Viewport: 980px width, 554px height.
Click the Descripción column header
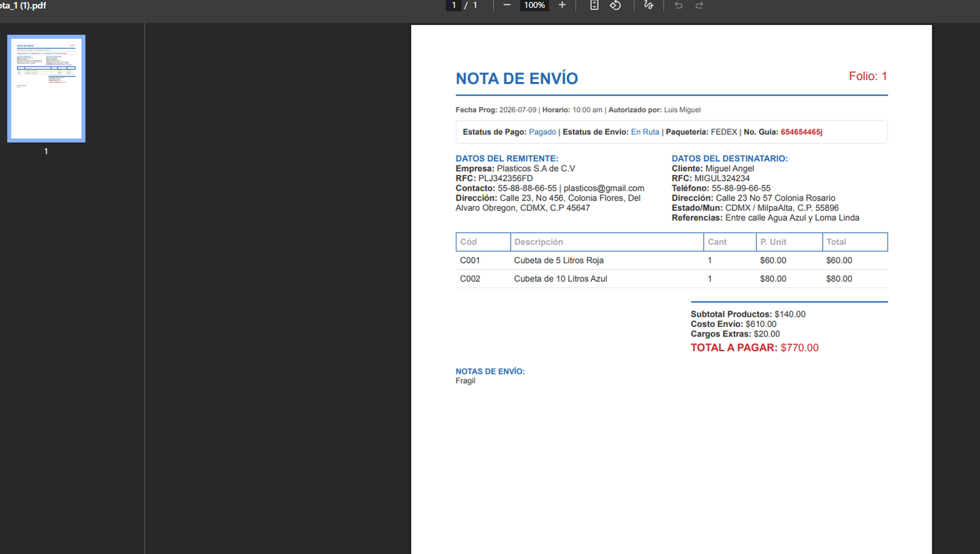point(538,242)
